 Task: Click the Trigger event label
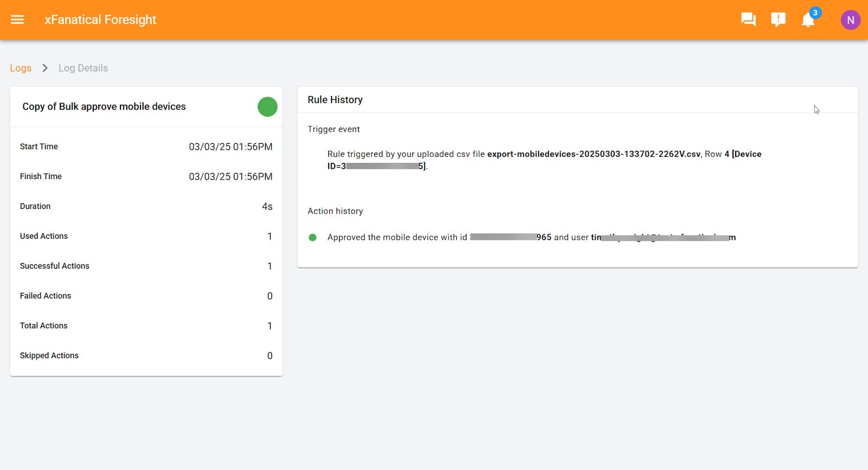[x=334, y=129]
